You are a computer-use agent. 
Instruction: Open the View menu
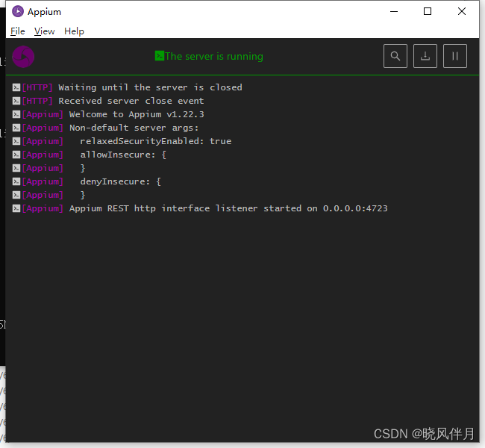(x=44, y=31)
